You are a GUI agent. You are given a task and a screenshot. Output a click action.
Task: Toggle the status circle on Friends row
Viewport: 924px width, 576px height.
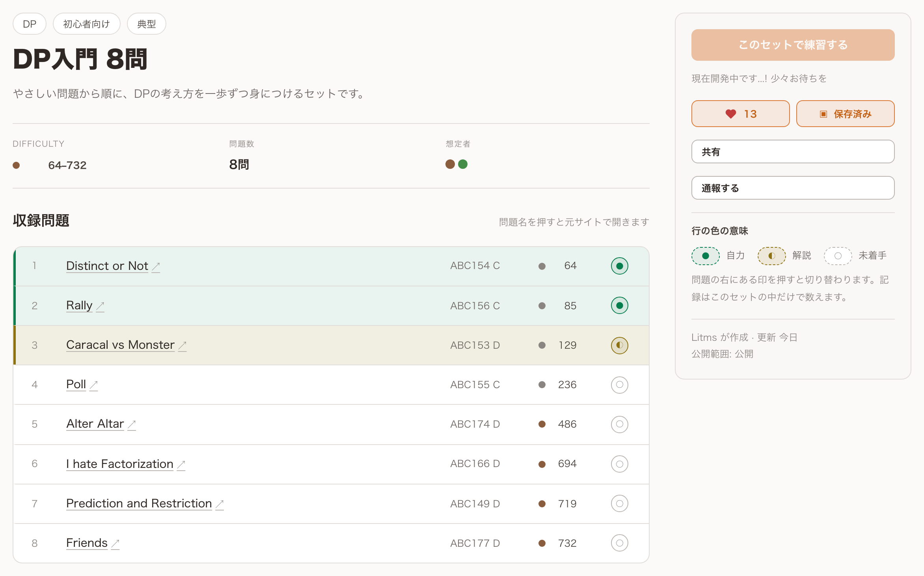620,543
